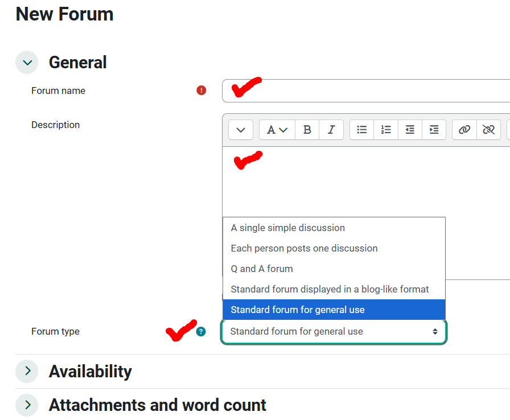Apply italic formatting in the editor toolbar
This screenshot has height=420, width=510.
coord(331,130)
